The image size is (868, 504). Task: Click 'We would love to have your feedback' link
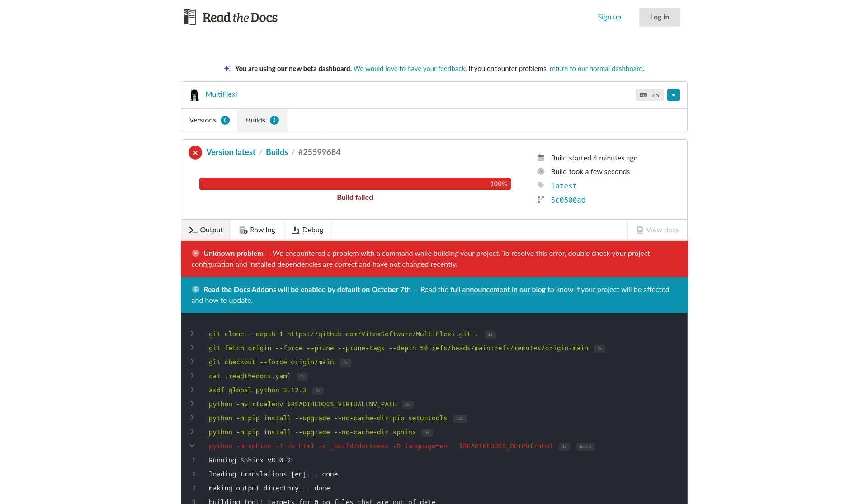pos(409,69)
